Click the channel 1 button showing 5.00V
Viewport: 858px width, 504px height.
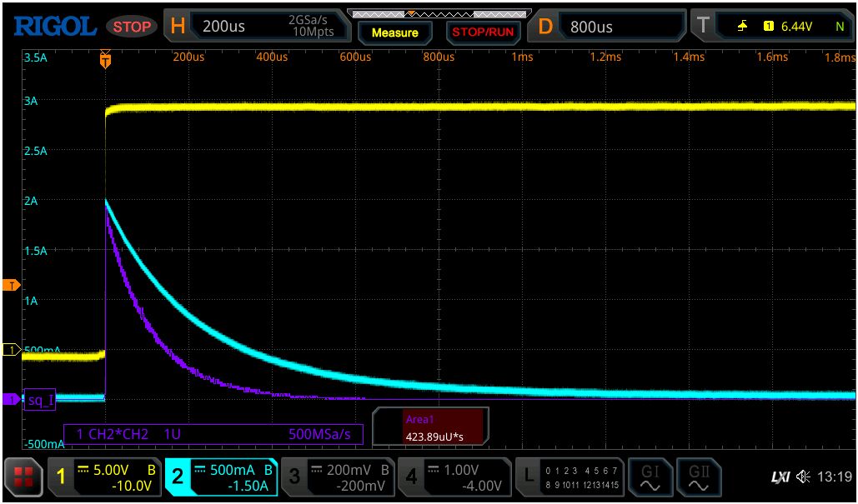tap(105, 477)
